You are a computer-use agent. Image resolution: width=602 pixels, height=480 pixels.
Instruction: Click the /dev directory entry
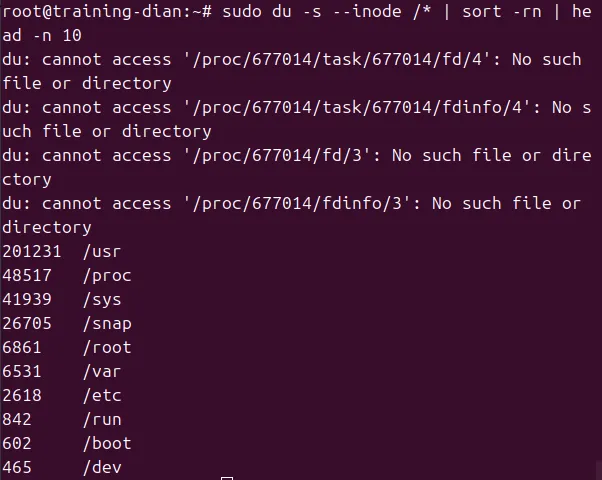[x=102, y=468]
